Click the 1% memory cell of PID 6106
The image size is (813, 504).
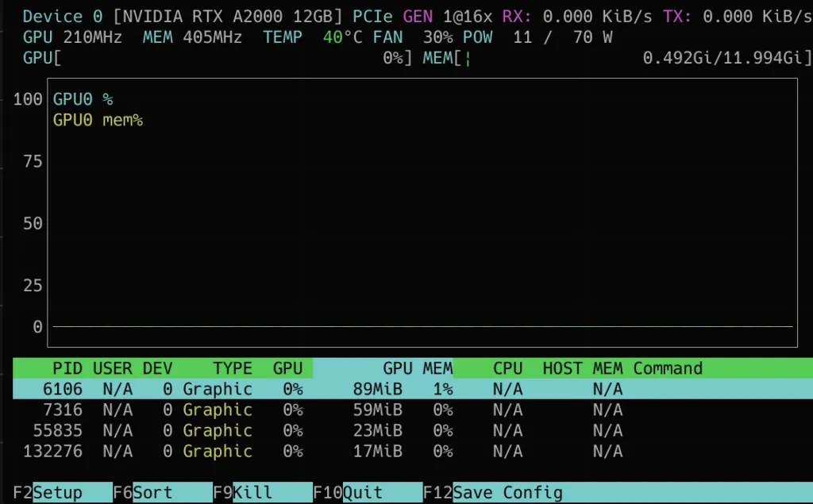(443, 389)
